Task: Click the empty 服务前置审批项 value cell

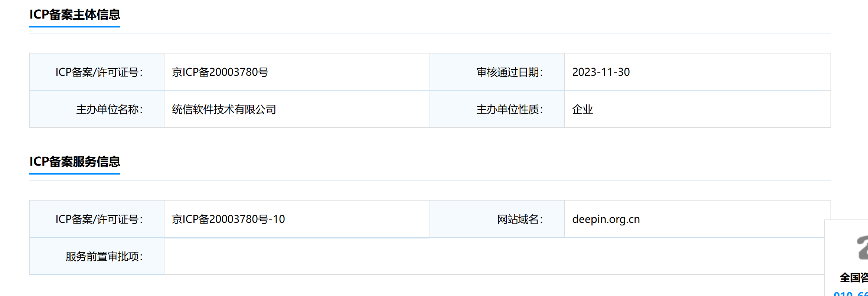Action: (x=494, y=256)
